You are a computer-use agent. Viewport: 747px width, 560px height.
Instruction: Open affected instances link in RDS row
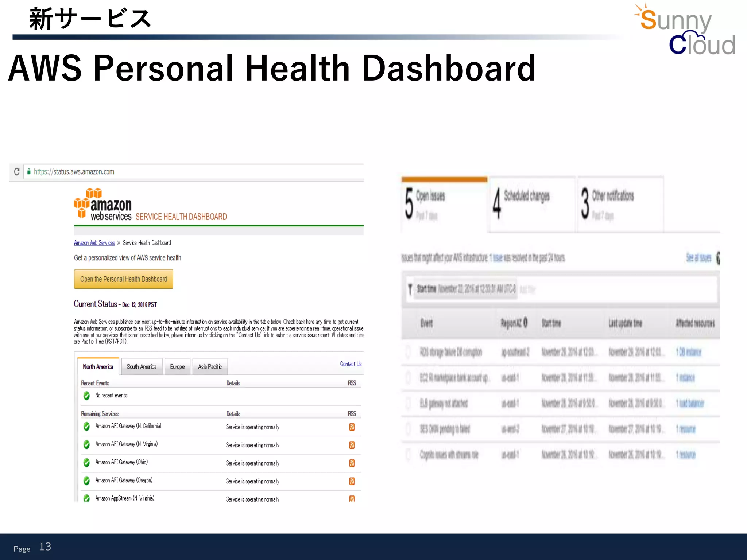pos(689,352)
